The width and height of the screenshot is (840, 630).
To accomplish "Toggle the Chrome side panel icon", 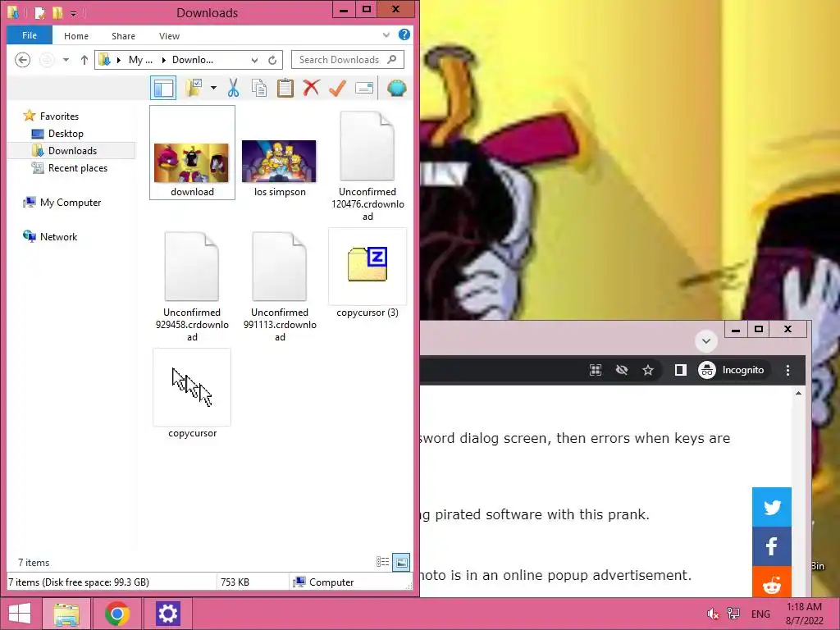I will [680, 370].
